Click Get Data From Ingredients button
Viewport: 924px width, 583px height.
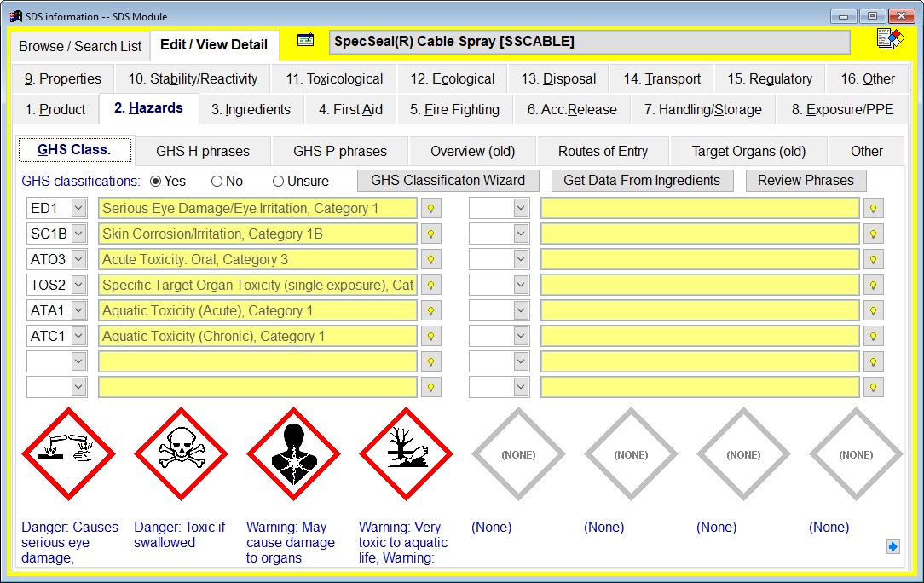[x=642, y=181]
